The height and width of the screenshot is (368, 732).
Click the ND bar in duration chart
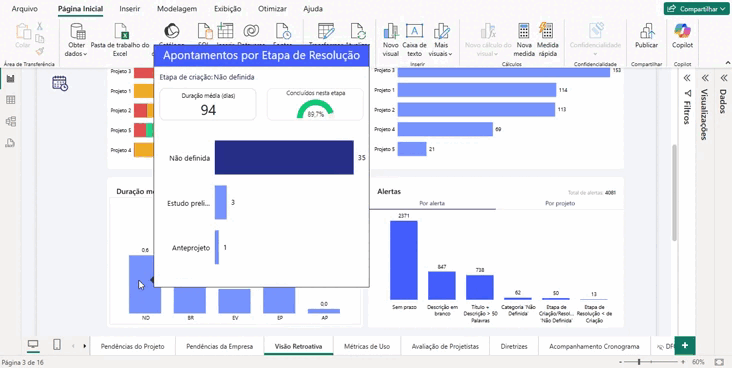(x=145, y=284)
